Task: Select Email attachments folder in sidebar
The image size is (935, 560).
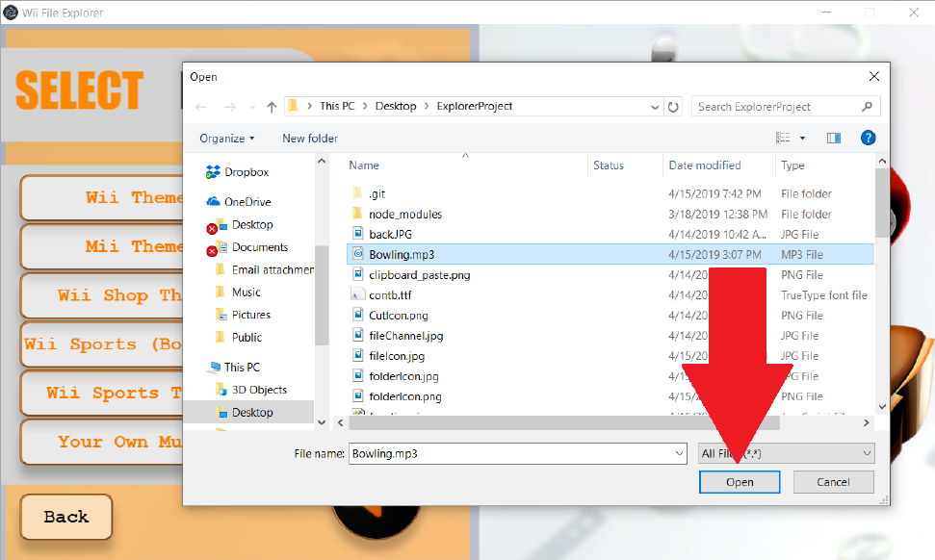Action: [264, 269]
